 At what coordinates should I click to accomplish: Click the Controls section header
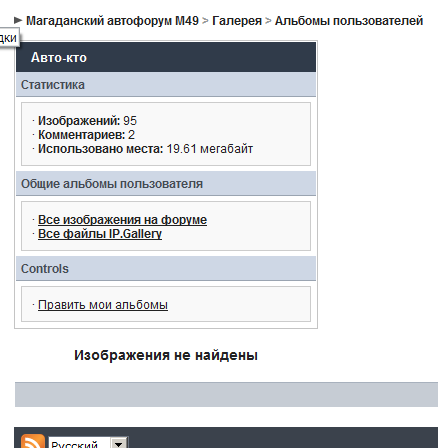click(x=166, y=269)
